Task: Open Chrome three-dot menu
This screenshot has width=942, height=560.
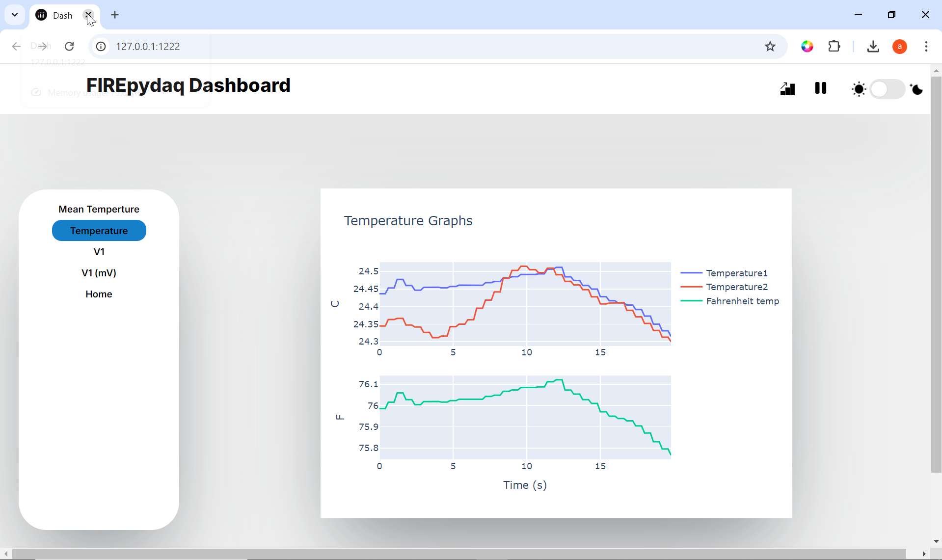Action: 926,46
